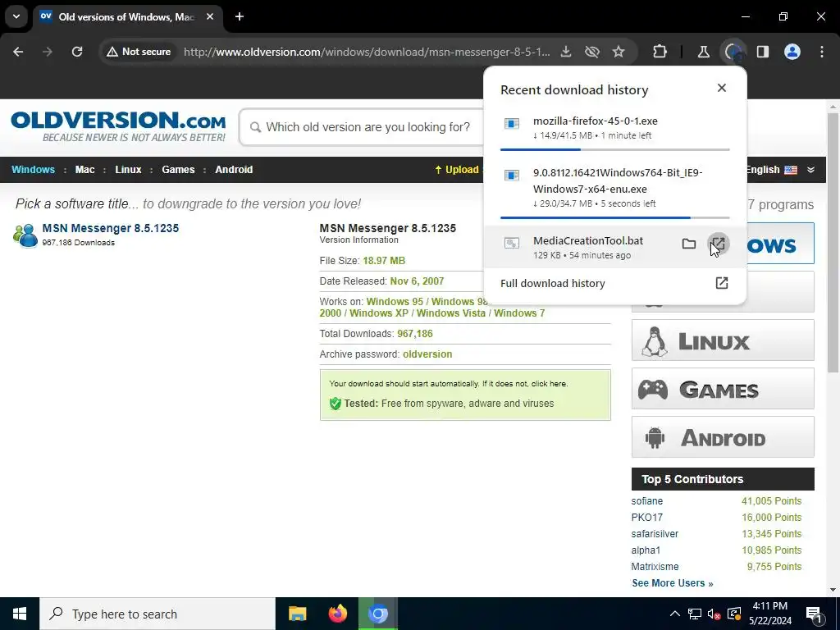Open Chrome three-dot menu

(822, 52)
